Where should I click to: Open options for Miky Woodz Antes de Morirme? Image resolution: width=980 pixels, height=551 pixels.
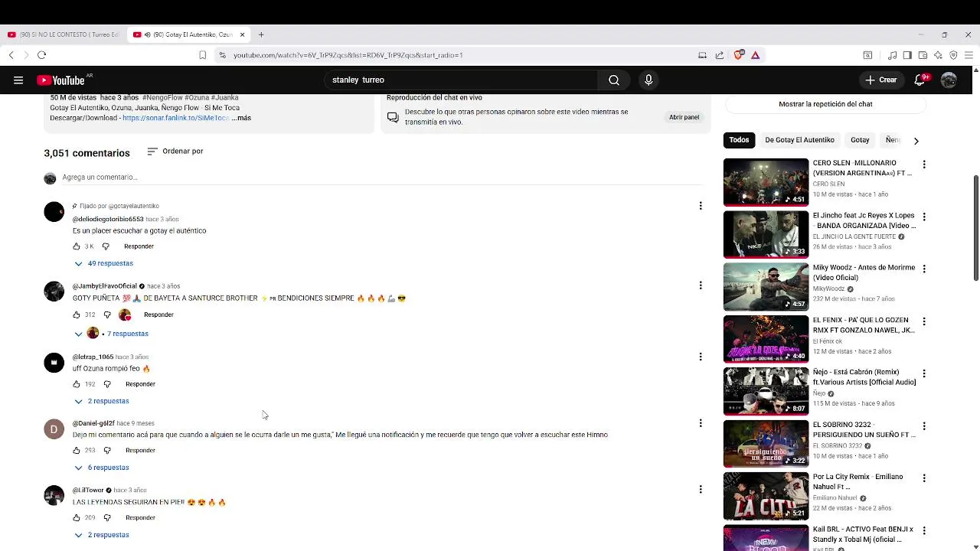(x=924, y=269)
